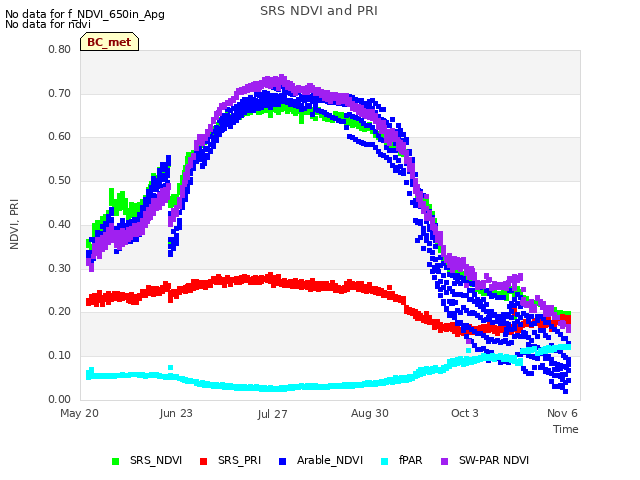
Task: Click the 0.60 y-axis tick label
Action: coord(60,136)
